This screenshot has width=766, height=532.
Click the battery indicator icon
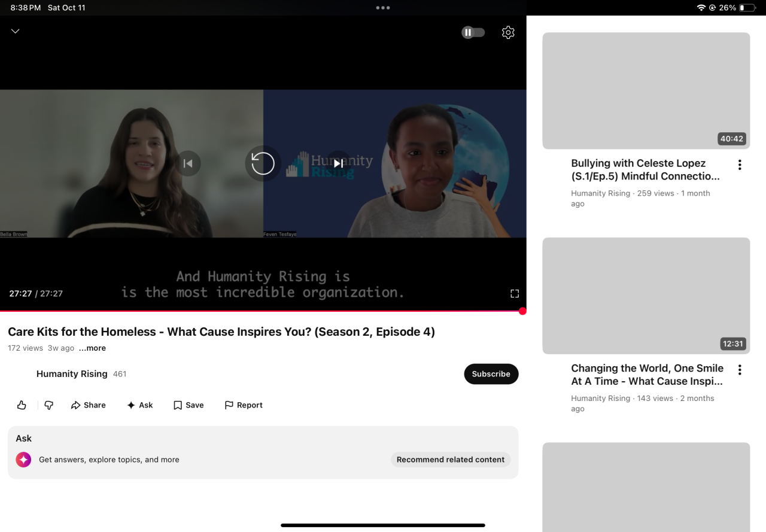coord(747,8)
